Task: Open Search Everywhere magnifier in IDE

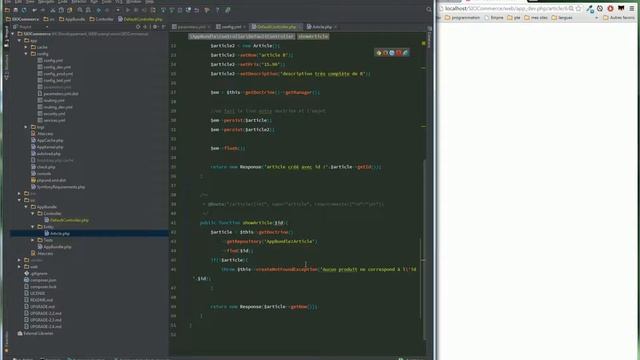Action: point(429,10)
